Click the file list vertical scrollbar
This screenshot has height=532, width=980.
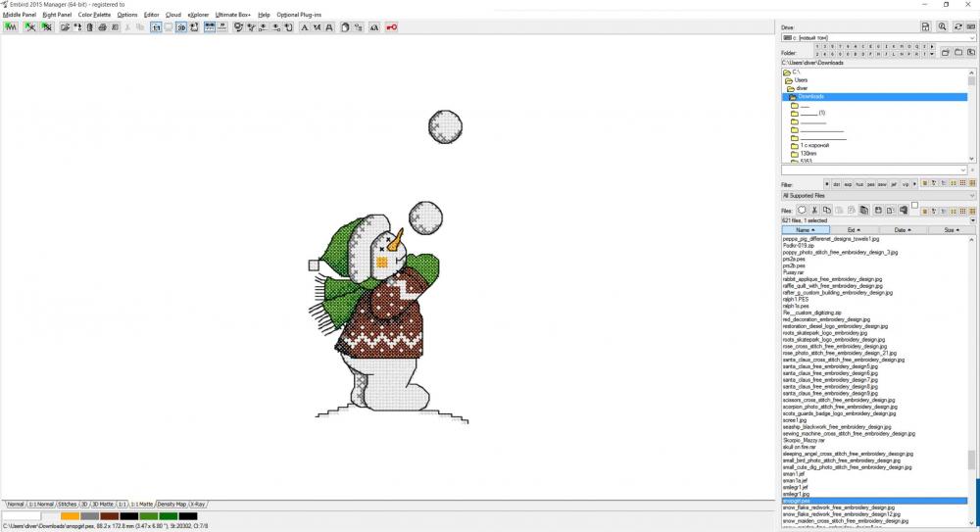coord(972,381)
